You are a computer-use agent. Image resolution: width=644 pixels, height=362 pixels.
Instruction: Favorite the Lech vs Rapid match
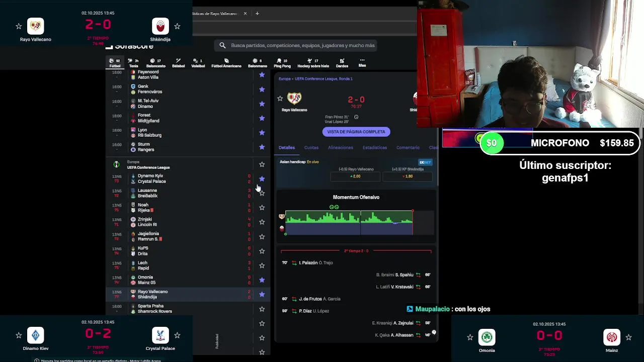tap(262, 265)
